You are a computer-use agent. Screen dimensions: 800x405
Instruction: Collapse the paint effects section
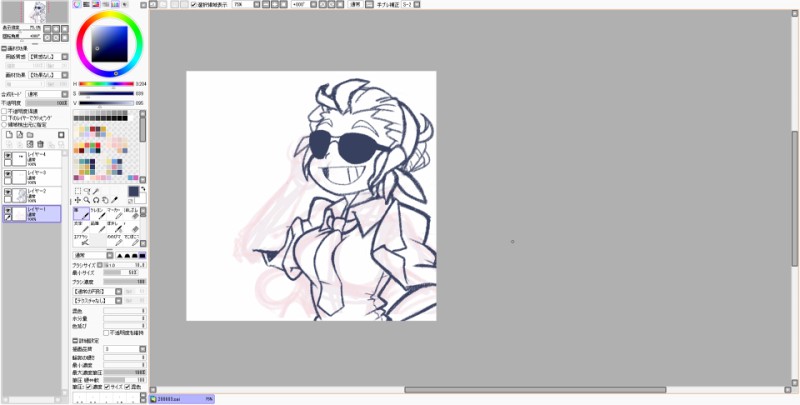pos(4,48)
